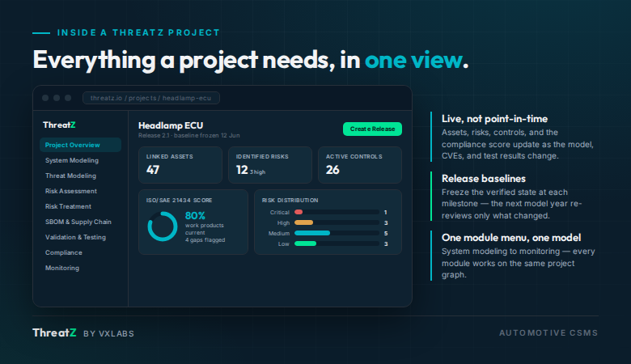Click the red Critical risk bar
The image size is (631, 364).
(299, 212)
